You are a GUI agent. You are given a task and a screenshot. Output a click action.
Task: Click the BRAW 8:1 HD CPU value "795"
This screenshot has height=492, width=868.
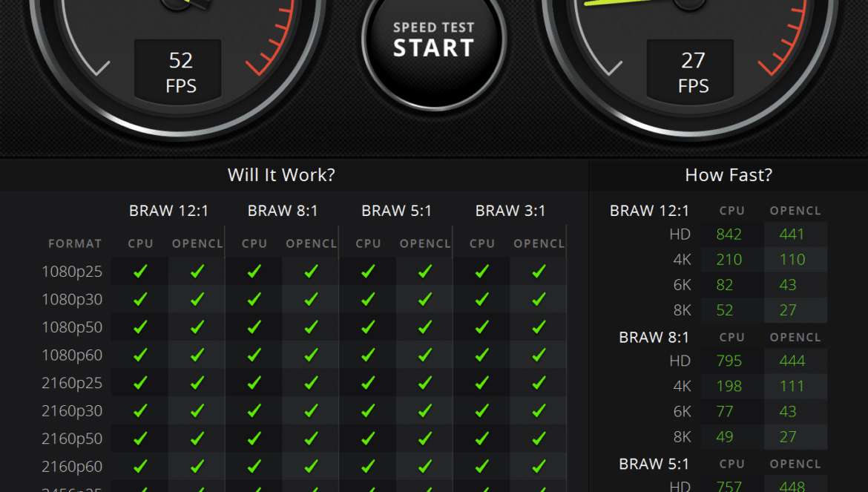pos(729,361)
